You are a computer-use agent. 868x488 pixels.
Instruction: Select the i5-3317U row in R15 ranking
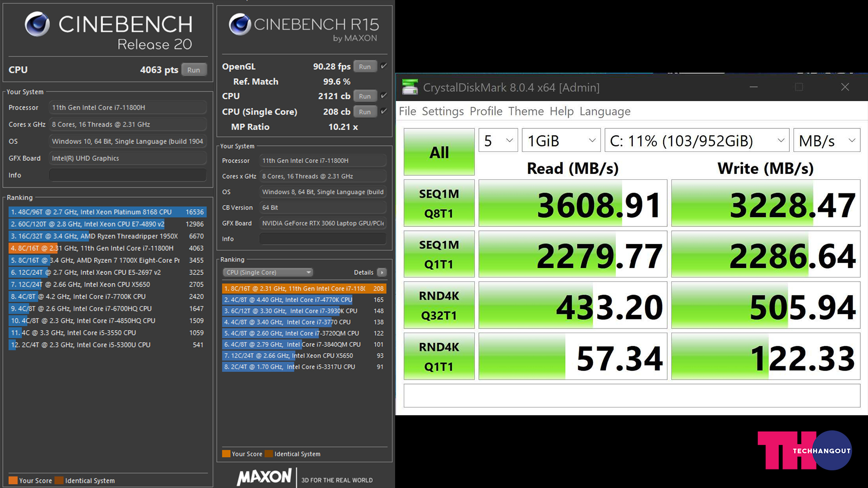pos(304,367)
